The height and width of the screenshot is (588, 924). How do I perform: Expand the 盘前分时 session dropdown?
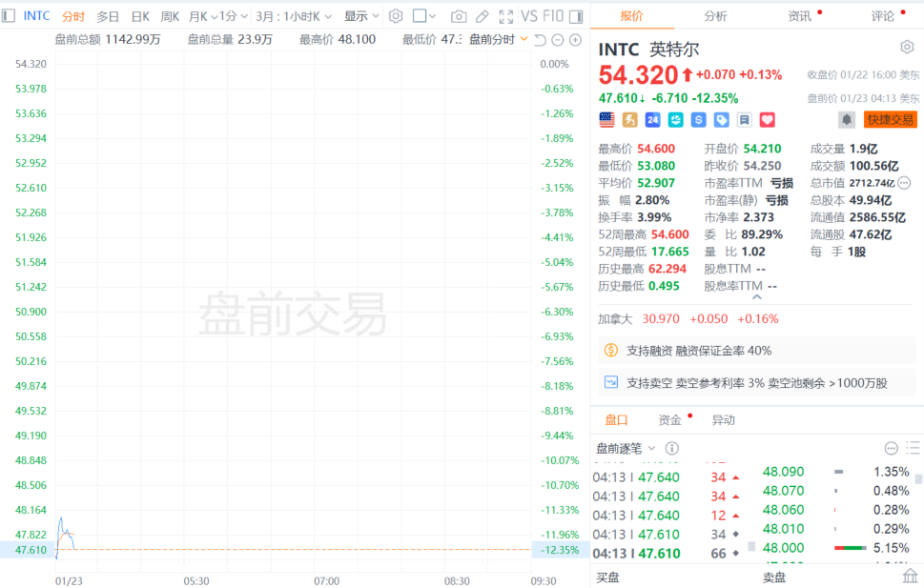tap(498, 39)
